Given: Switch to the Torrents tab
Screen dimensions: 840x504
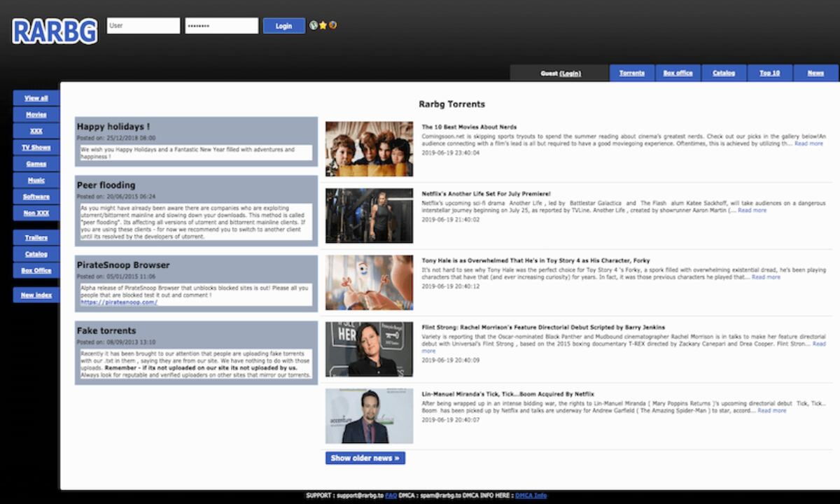Looking at the screenshot, I should point(631,73).
